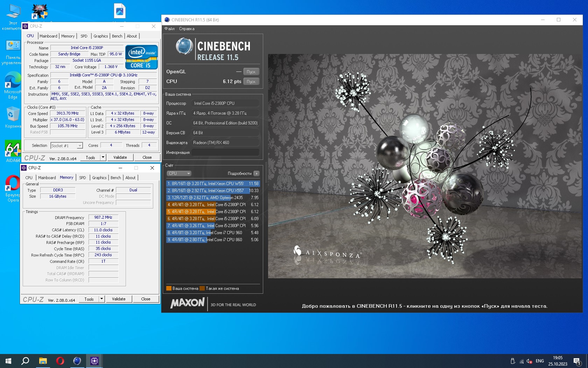This screenshot has width=588, height=368.
Task: Open the Windows Start menu
Action: pos(8,361)
